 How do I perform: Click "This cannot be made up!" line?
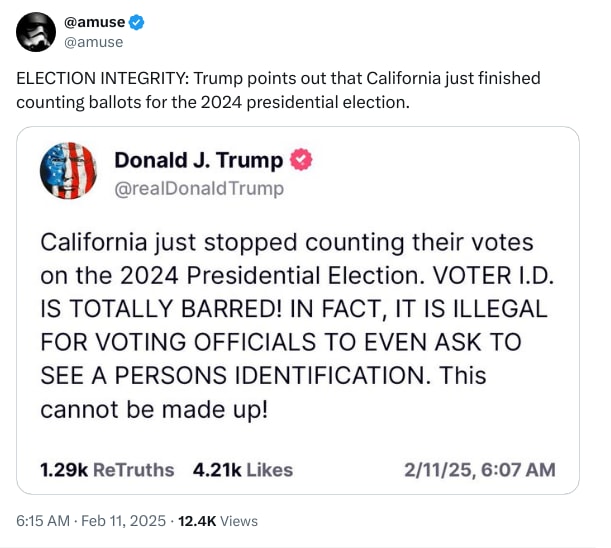pos(263,392)
